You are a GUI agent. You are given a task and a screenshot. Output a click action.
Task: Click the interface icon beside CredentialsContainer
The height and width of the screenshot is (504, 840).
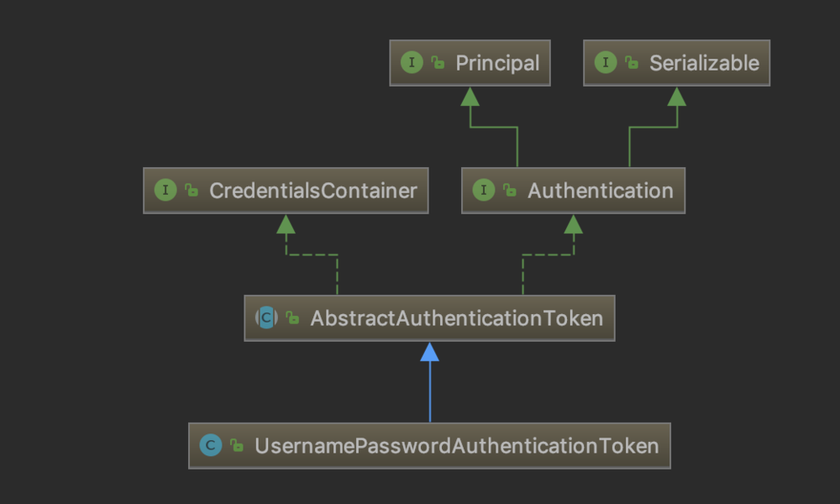(x=165, y=191)
